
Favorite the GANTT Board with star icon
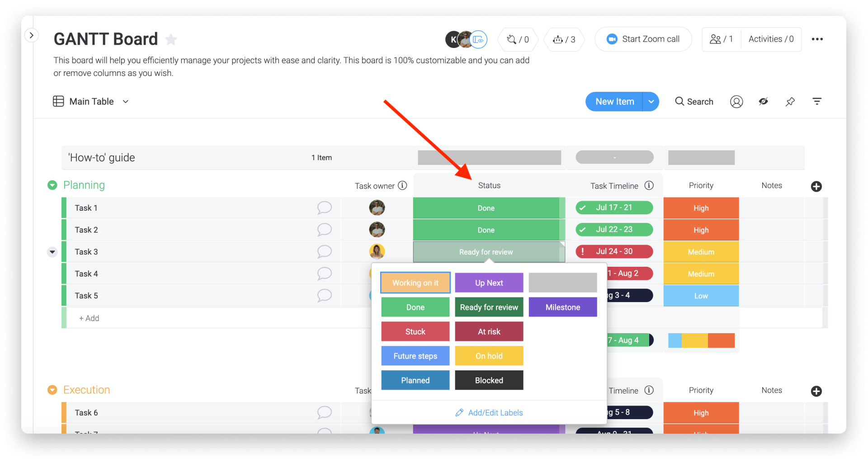pyautogui.click(x=171, y=39)
